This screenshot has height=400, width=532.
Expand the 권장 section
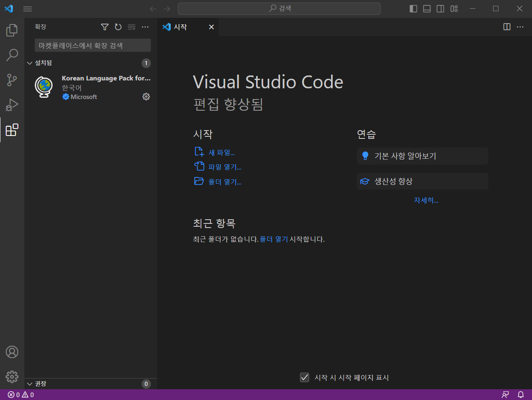91,384
